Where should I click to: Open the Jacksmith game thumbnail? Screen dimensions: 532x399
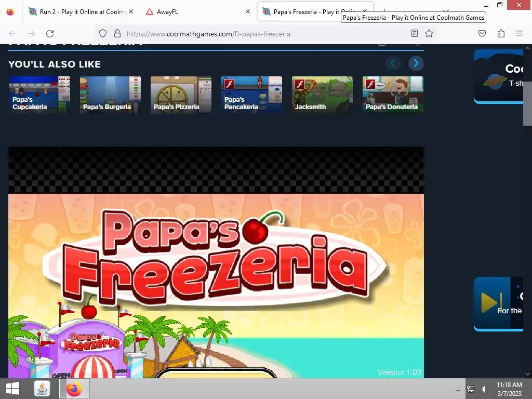click(322, 95)
